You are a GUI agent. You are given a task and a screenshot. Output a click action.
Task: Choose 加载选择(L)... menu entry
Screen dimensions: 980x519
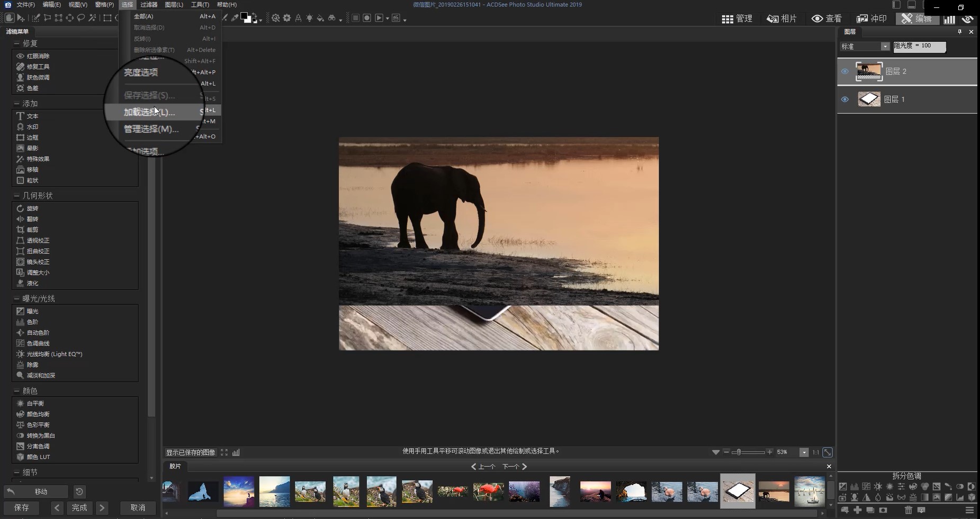tap(163, 111)
